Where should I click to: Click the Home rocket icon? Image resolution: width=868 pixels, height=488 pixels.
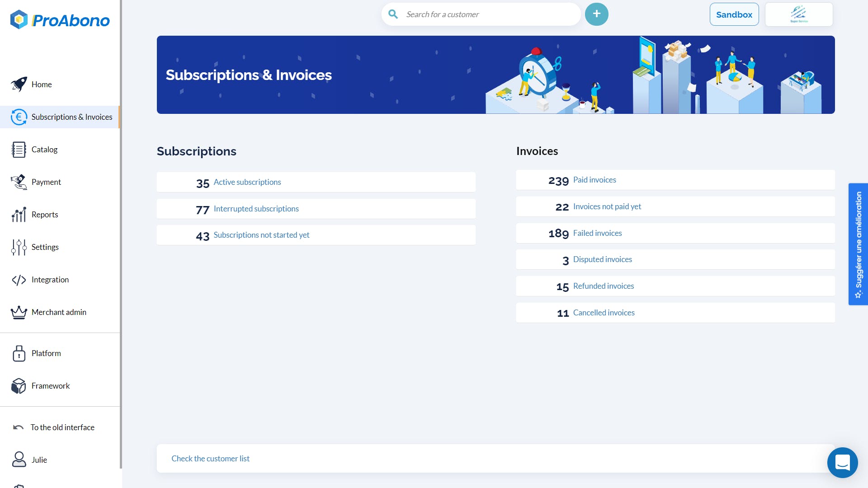click(x=19, y=84)
